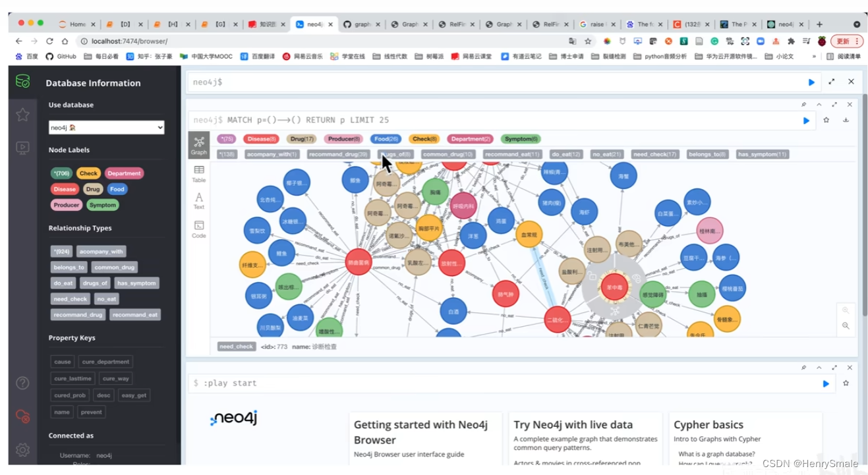Select the Drug(17) label in the result legend
Image resolution: width=868 pixels, height=475 pixels.
click(x=302, y=139)
